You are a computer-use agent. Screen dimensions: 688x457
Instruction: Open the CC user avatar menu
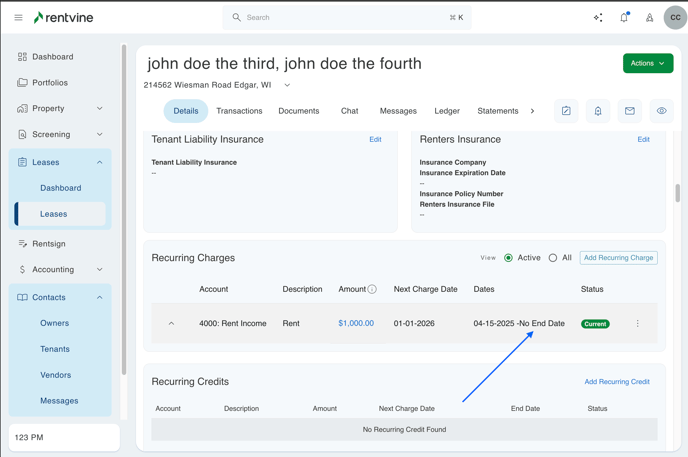tap(675, 17)
